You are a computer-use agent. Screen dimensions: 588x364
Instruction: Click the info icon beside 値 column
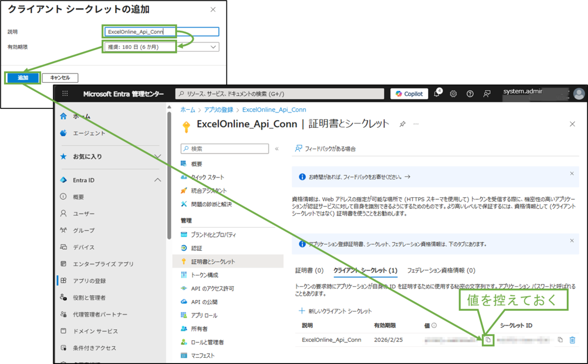[434, 325]
